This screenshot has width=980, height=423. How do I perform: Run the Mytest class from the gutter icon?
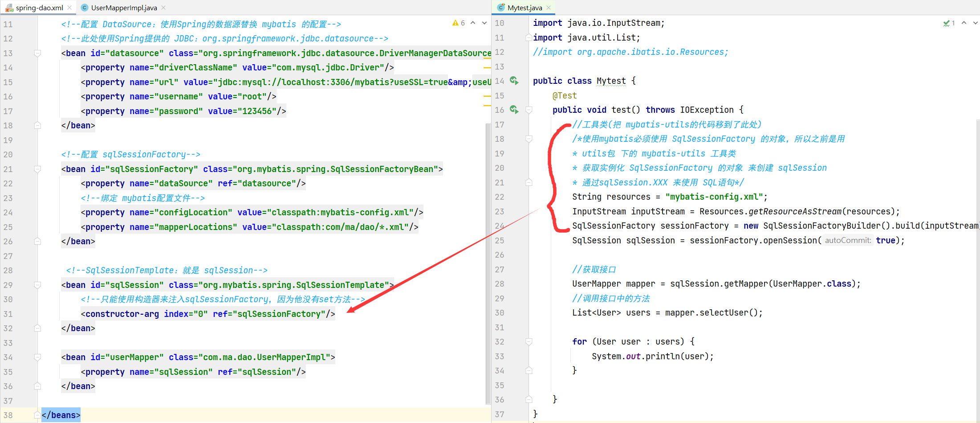click(x=514, y=81)
